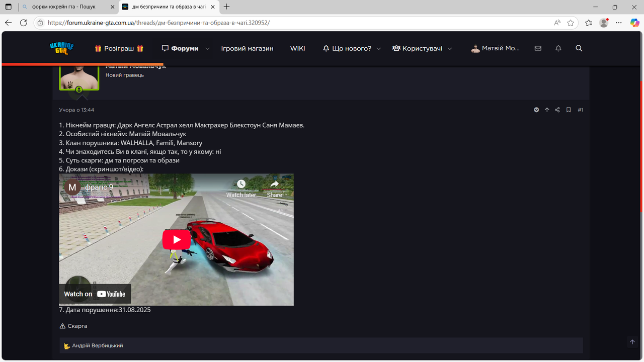Screen dimensions: 644x362
Task: Click 'Watch on YouTube' button
Action: 95,294
